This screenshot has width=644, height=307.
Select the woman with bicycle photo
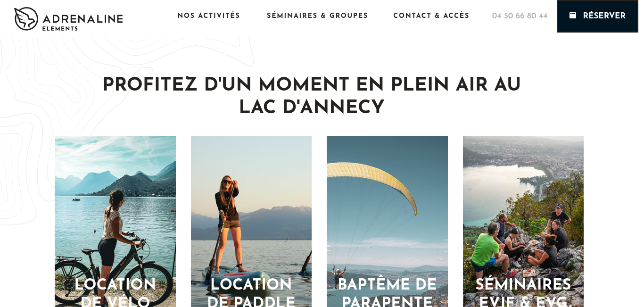pos(115,221)
